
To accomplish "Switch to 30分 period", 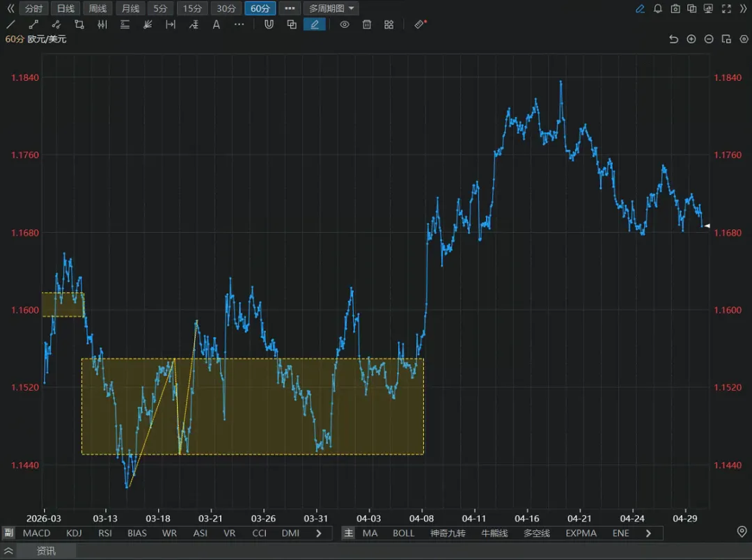I will point(226,8).
